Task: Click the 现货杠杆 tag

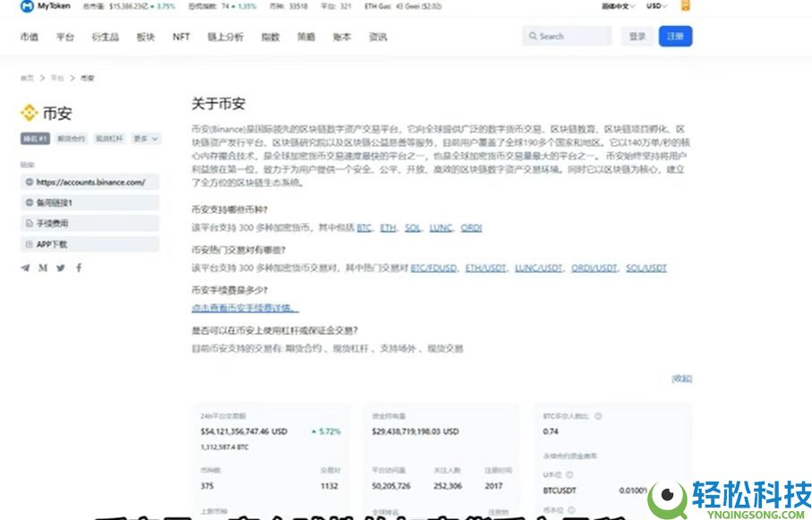Action: (109, 139)
